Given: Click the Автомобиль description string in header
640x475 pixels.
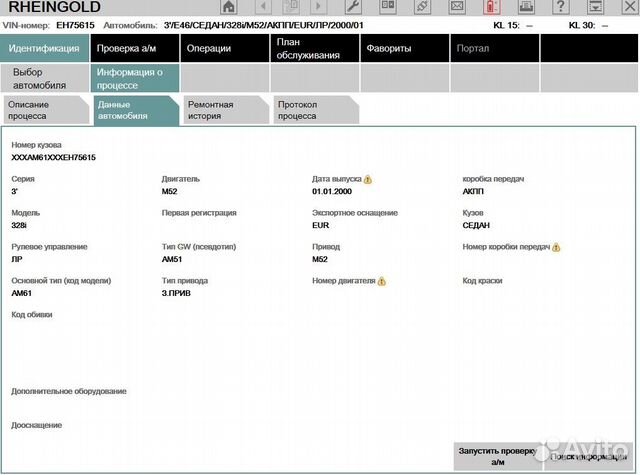Looking at the screenshot, I should (264, 25).
